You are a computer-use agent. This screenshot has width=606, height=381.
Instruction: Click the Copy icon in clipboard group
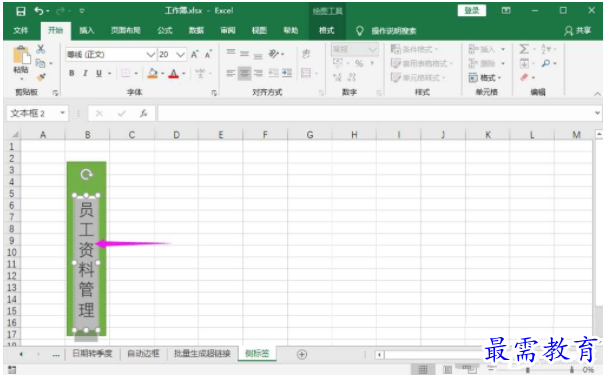(x=40, y=63)
